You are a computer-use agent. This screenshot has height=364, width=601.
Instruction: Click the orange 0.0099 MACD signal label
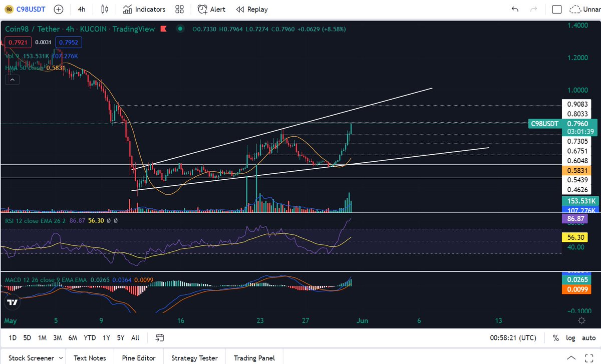pos(577,289)
